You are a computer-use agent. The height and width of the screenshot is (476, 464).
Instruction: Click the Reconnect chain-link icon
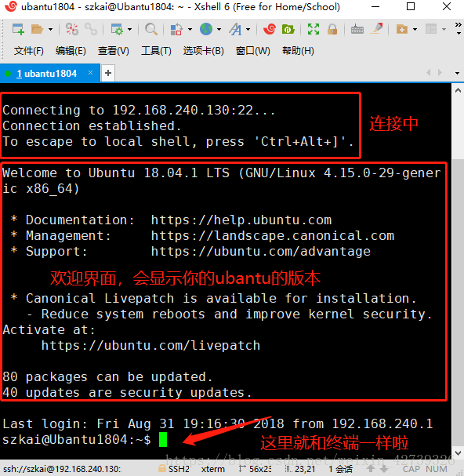point(91,30)
